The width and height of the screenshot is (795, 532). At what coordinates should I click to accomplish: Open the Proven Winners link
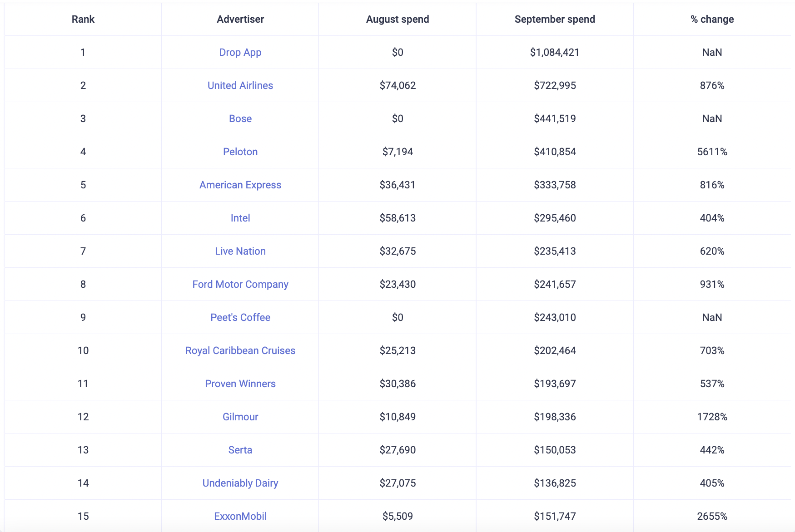pyautogui.click(x=240, y=384)
